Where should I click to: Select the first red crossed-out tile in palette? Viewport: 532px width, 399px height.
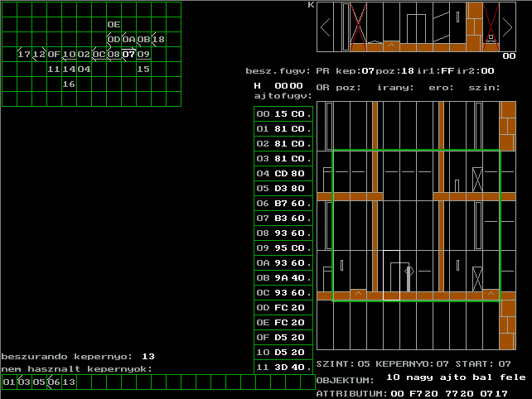(358, 26)
